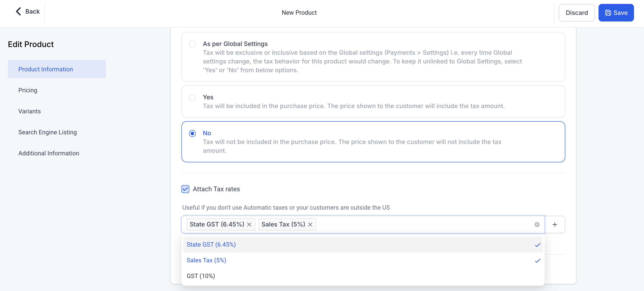This screenshot has width=644, height=291.
Task: Click the checkmark beside State GST option
Action: point(538,245)
